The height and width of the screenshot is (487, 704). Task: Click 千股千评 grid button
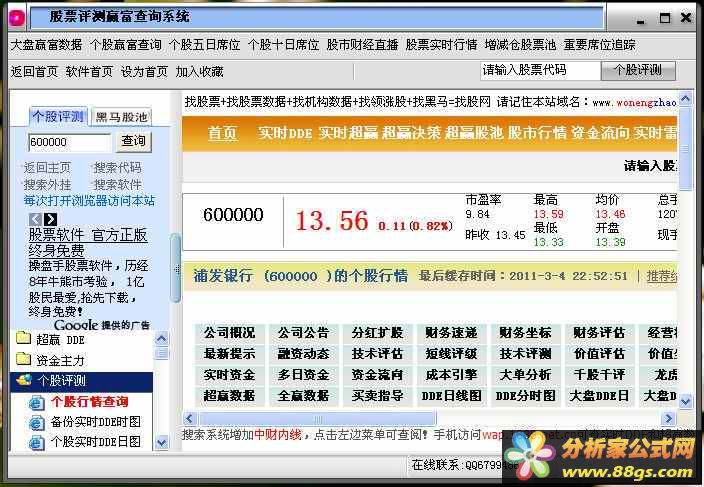click(x=600, y=375)
